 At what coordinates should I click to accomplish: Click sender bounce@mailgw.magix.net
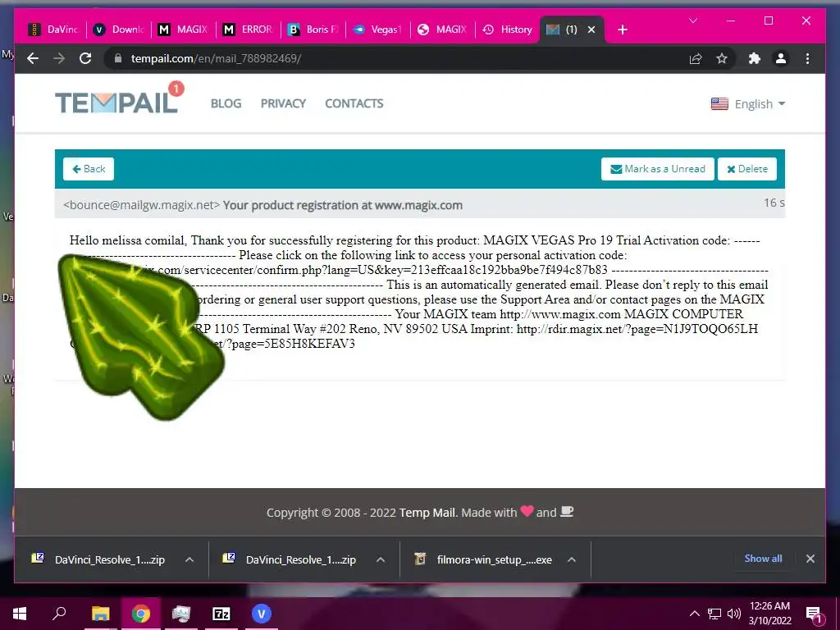[141, 205]
